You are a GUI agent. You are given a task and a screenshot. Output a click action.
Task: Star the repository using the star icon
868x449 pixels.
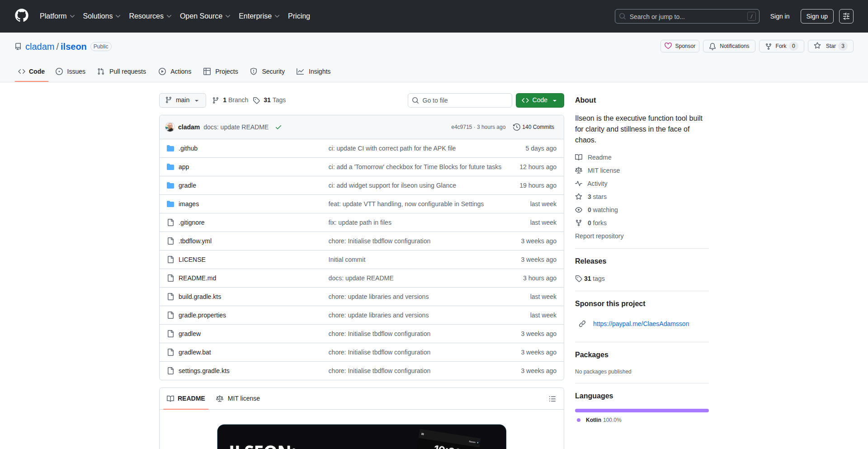[817, 46]
